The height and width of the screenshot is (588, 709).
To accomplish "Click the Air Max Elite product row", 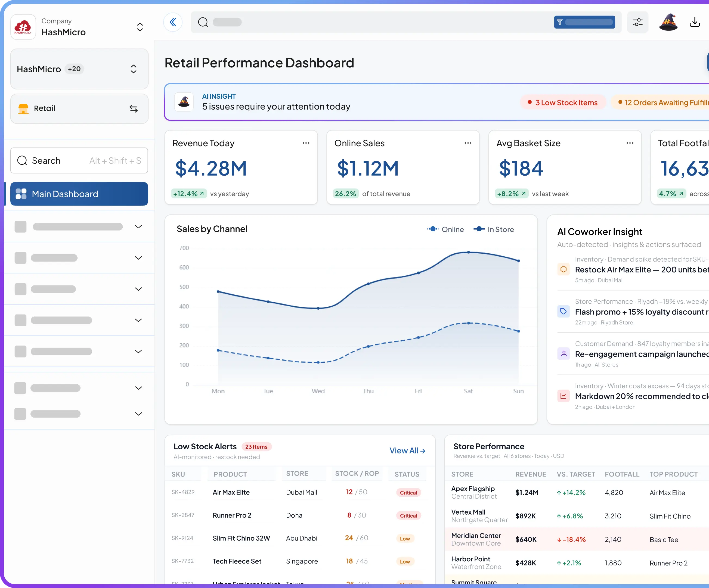I will click(x=300, y=493).
